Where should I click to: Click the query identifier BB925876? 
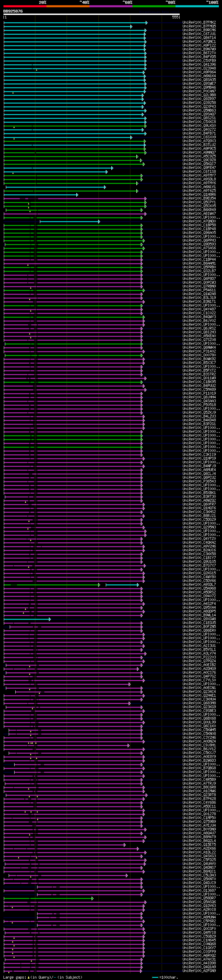click(13, 11)
